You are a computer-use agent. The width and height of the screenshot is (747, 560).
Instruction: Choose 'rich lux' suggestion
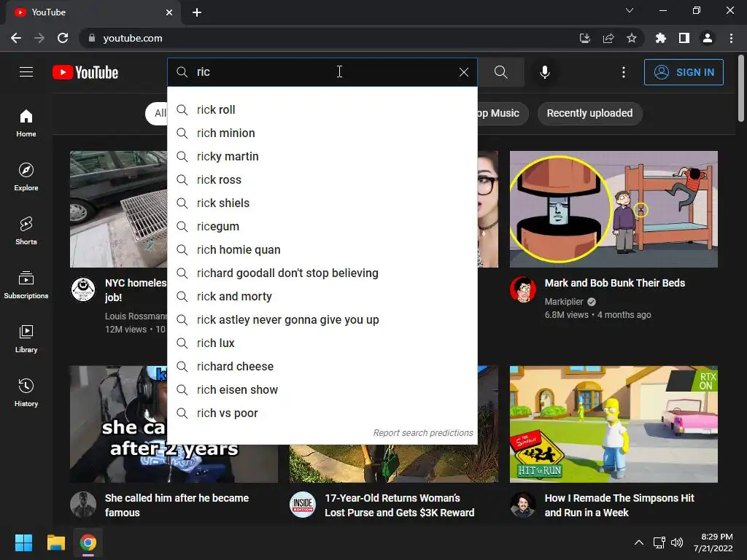point(322,343)
